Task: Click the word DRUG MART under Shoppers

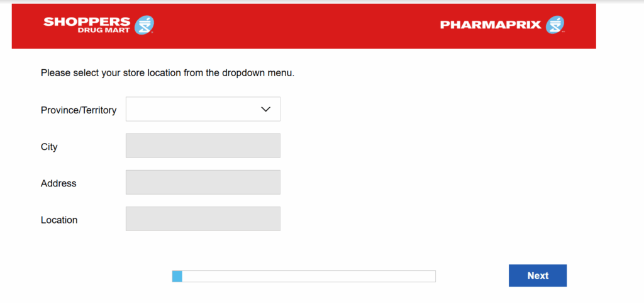Action: pyautogui.click(x=108, y=29)
